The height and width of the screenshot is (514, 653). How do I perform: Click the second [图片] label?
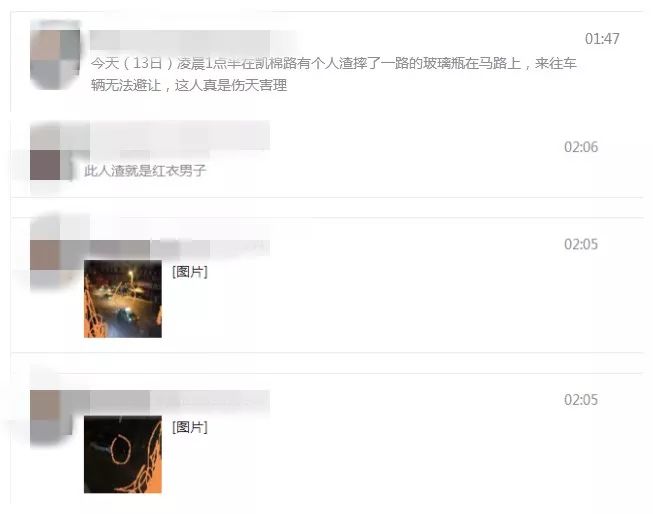click(190, 427)
